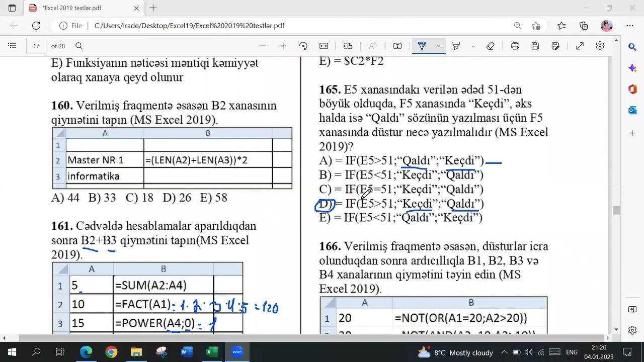This screenshot has height=362, width=644.
Task: Zoom out the PDF with minus button
Action: [263, 46]
